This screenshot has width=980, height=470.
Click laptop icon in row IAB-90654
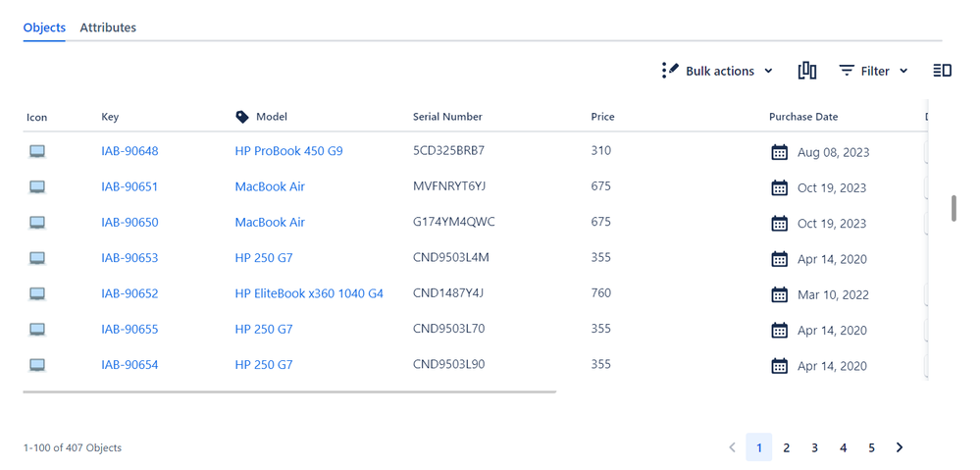(x=37, y=365)
